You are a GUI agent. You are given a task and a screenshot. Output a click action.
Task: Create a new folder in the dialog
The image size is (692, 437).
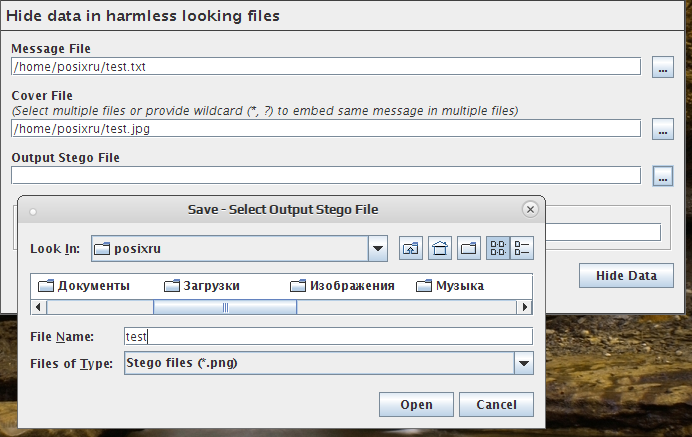(x=469, y=248)
